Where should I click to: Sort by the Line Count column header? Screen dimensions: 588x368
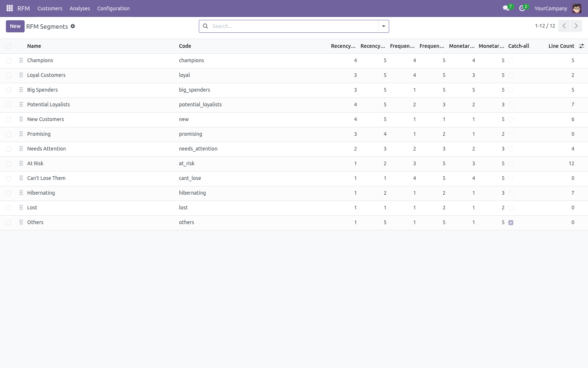[x=561, y=46]
